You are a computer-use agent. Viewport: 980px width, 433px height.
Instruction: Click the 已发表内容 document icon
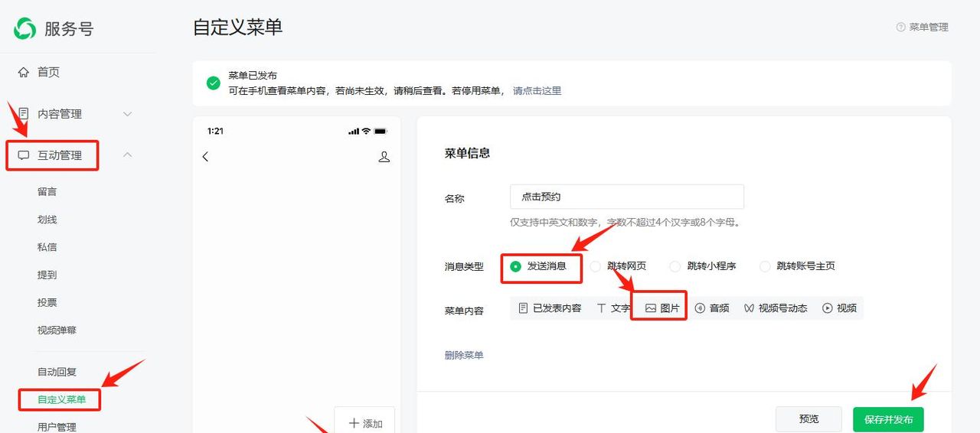click(x=524, y=308)
